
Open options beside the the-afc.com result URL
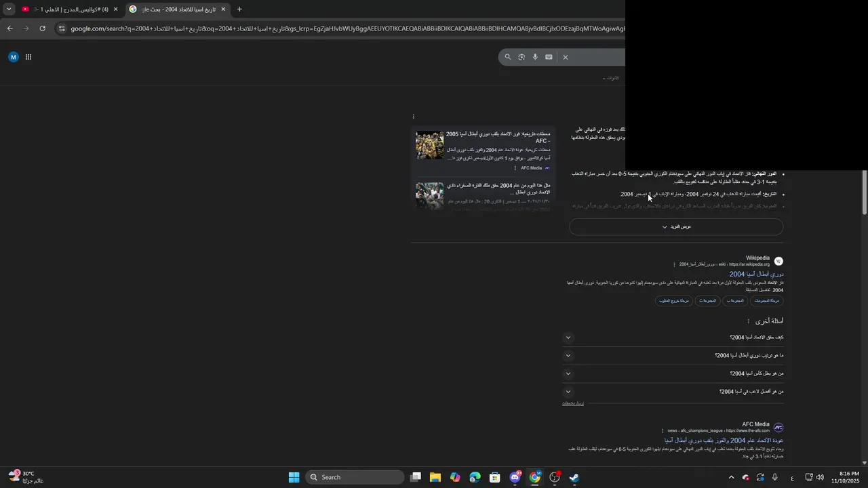coord(663,430)
